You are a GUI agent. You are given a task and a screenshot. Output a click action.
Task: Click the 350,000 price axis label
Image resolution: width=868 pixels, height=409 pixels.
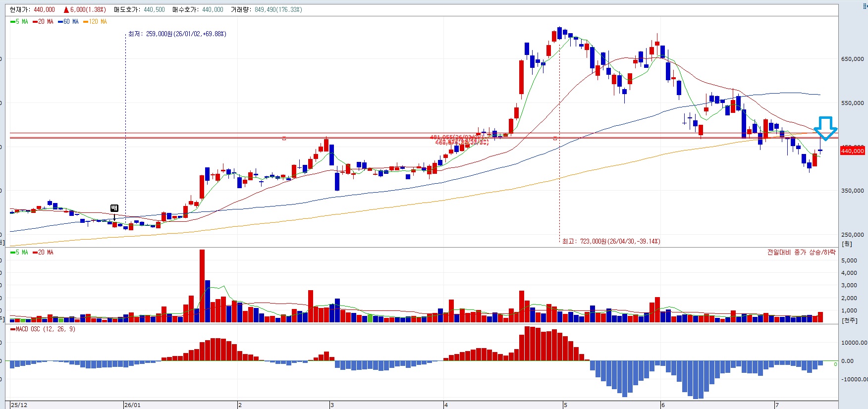853,191
